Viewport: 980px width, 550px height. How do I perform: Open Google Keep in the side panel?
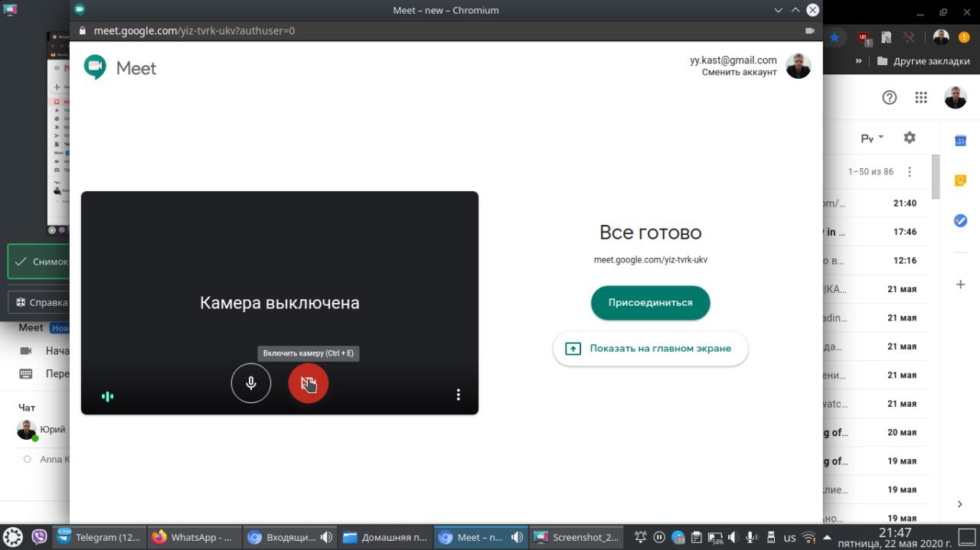tap(960, 181)
